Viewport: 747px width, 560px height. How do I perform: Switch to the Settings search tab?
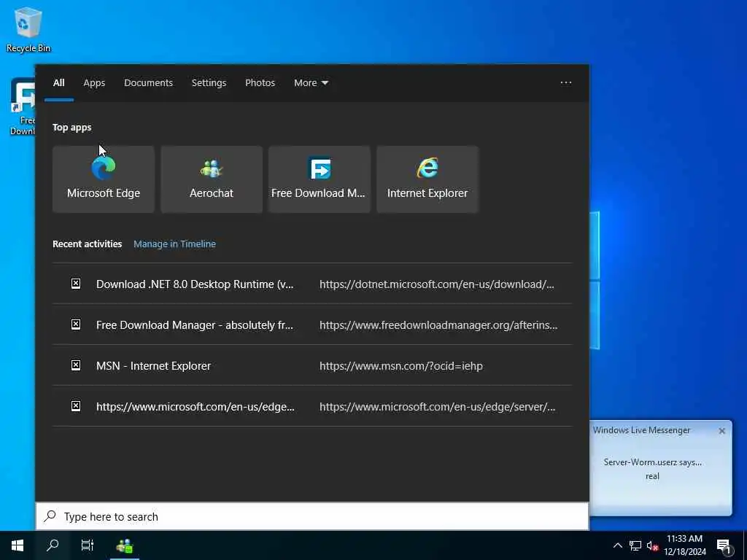209,83
